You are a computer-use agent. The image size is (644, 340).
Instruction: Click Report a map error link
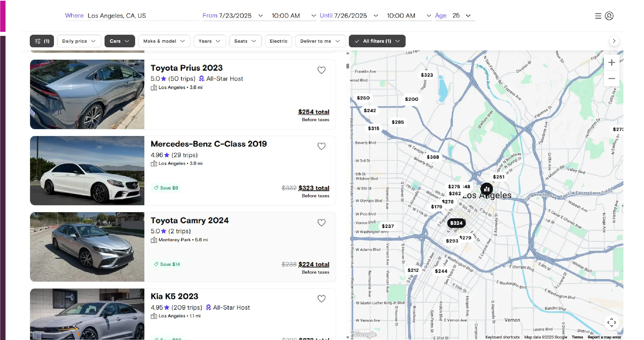[604, 337]
